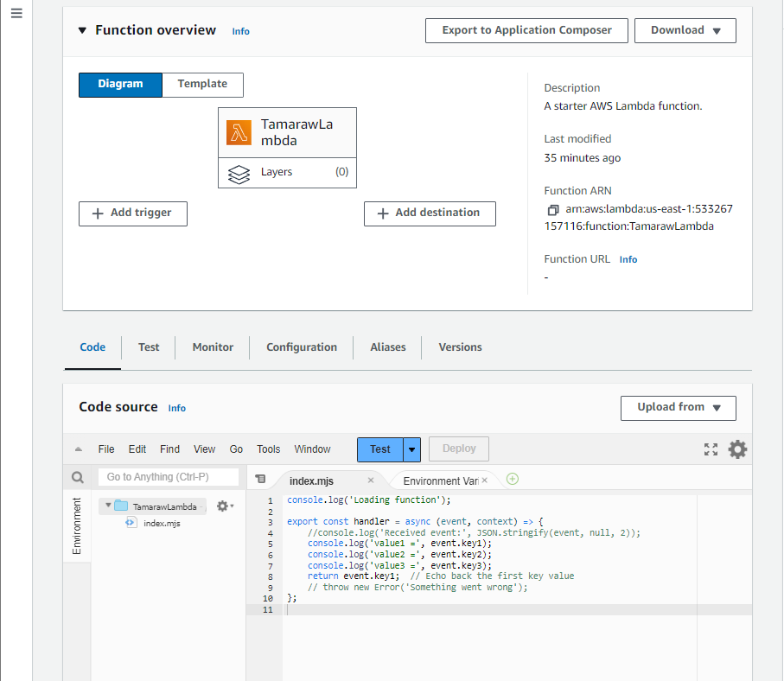The image size is (784, 681).
Task: Open the Download dropdown
Action: 685,30
